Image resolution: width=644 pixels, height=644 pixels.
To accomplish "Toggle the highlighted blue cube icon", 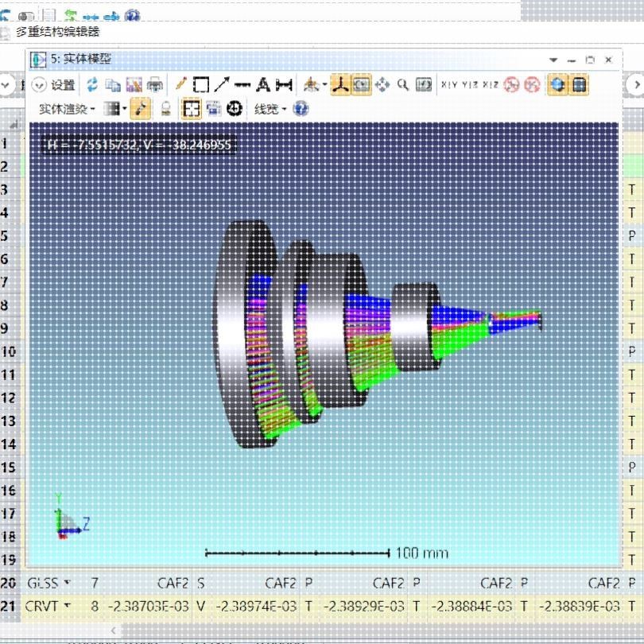I will 558,84.
